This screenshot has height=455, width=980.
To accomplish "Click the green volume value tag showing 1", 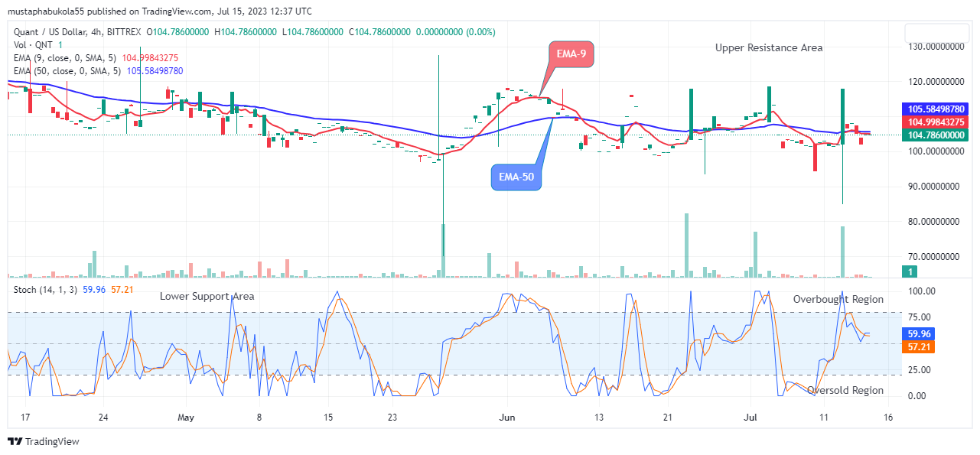I will (x=910, y=271).
